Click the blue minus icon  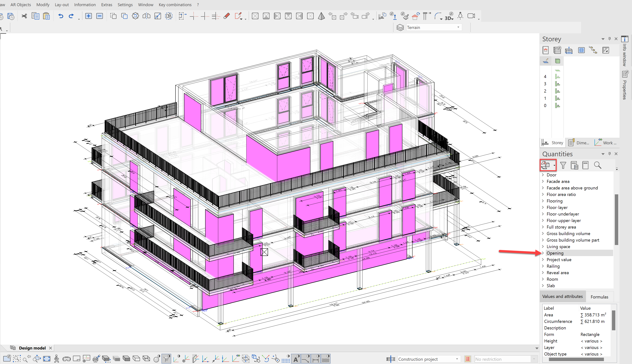(99, 16)
